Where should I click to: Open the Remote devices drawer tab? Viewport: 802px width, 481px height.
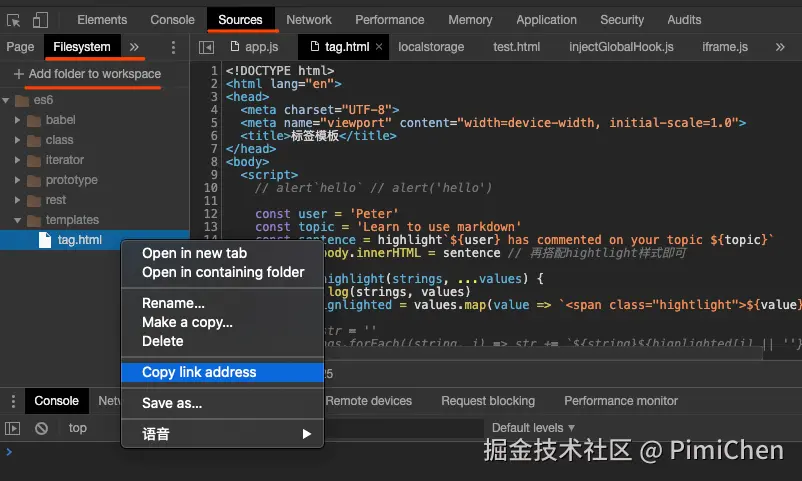coord(369,401)
